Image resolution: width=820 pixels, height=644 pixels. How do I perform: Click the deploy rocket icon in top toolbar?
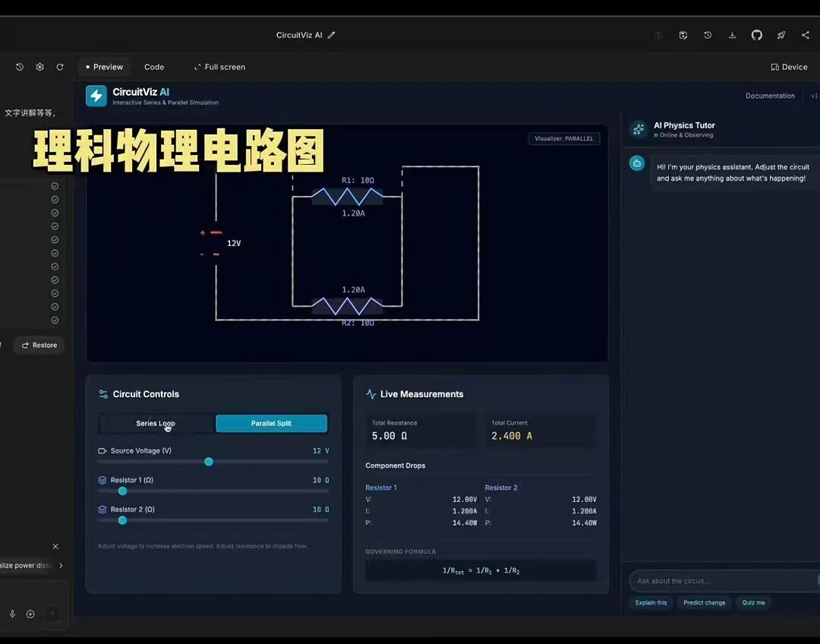click(x=781, y=35)
